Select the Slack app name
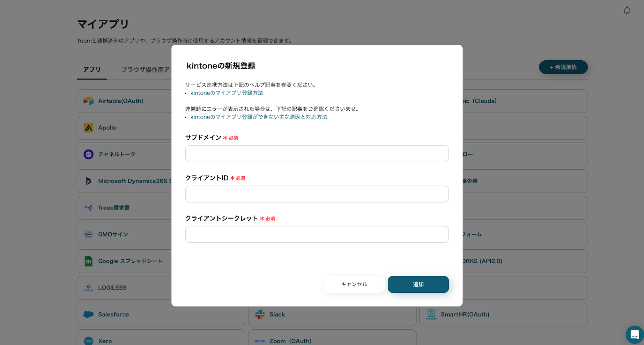This screenshot has height=345, width=644. tap(277, 314)
